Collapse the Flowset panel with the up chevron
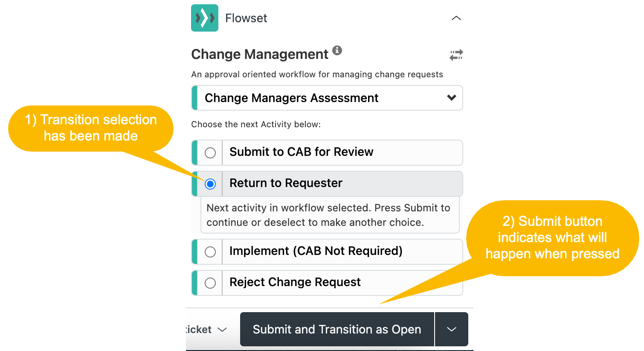644x351 pixels. point(456,18)
